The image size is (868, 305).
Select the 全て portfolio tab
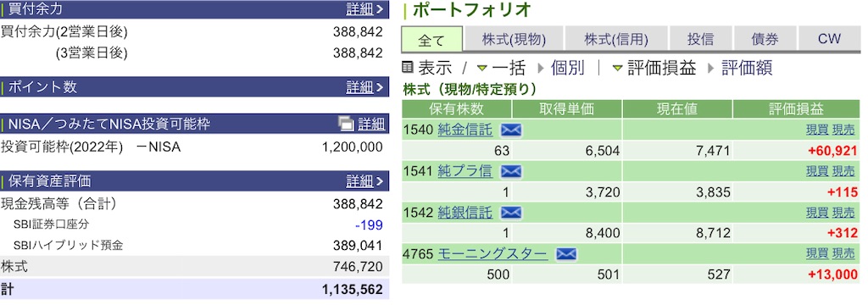pyautogui.click(x=431, y=40)
